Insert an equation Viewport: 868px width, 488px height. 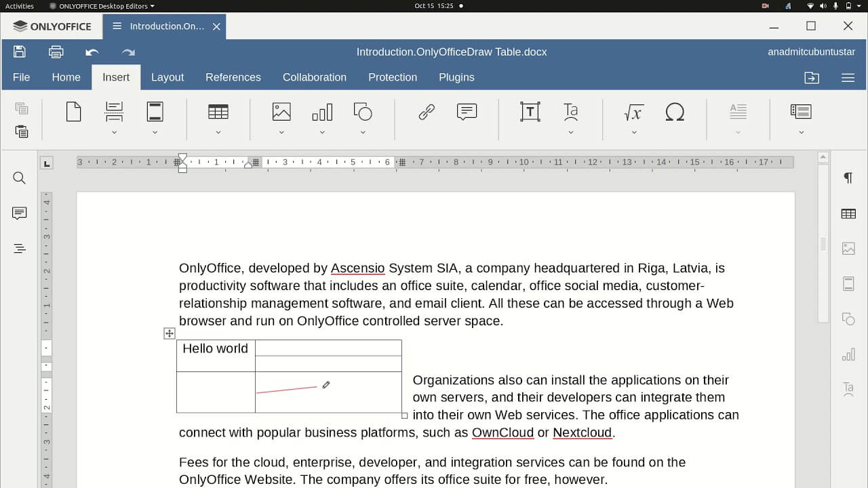pos(633,112)
